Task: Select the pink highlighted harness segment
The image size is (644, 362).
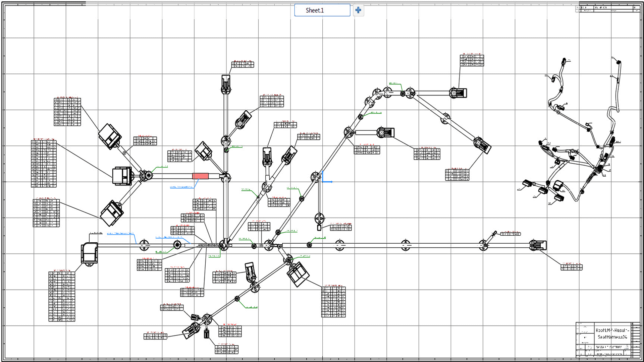Action: [200, 176]
